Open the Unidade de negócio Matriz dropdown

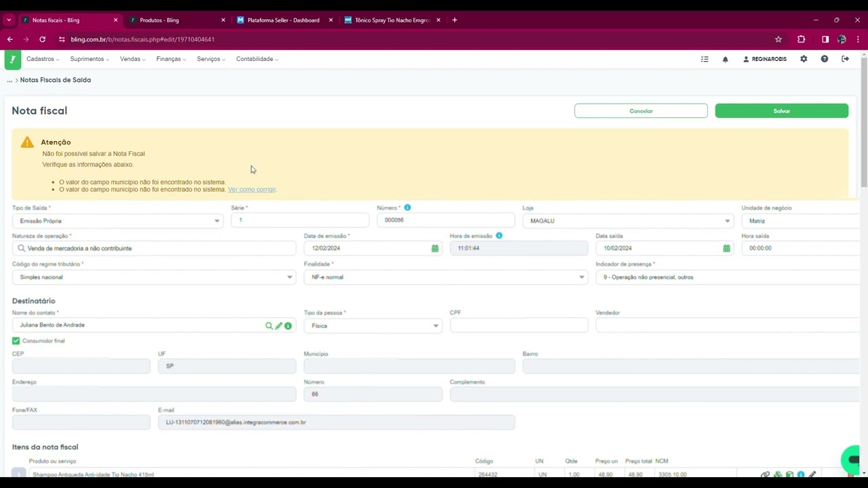pos(800,221)
